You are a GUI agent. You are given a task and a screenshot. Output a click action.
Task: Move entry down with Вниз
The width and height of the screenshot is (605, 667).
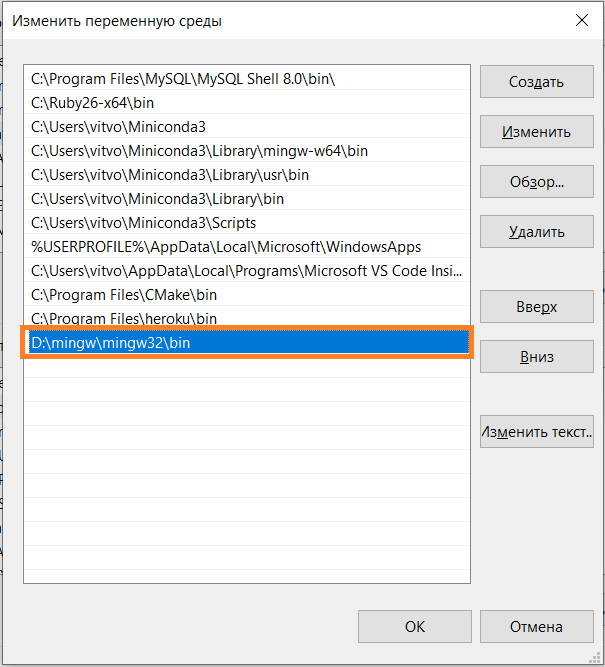pos(536,357)
